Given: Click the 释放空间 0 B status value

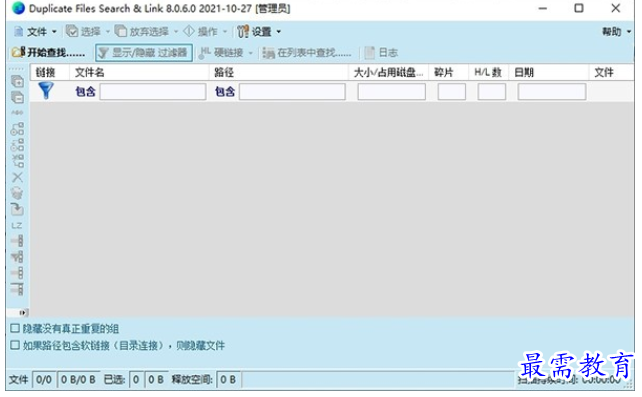Looking at the screenshot, I should click(x=228, y=379).
